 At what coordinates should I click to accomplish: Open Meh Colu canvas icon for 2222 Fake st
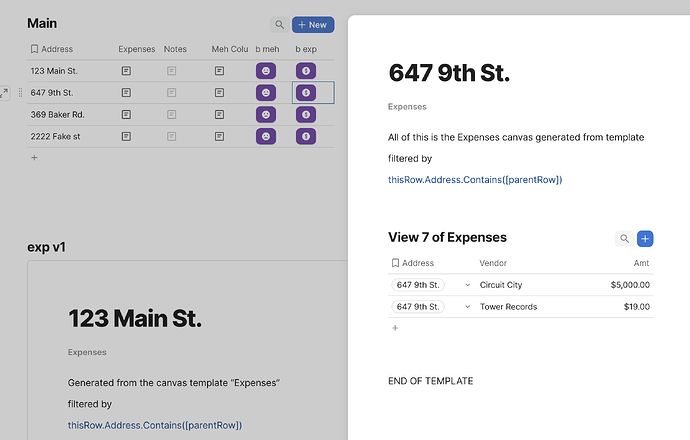219,136
